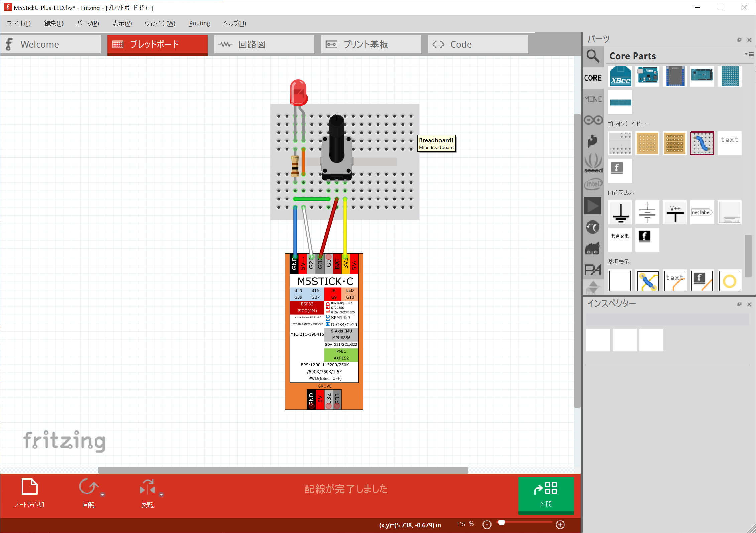This screenshot has width=756, height=533.
Task: Open the MINE parts bin
Action: 593,99
